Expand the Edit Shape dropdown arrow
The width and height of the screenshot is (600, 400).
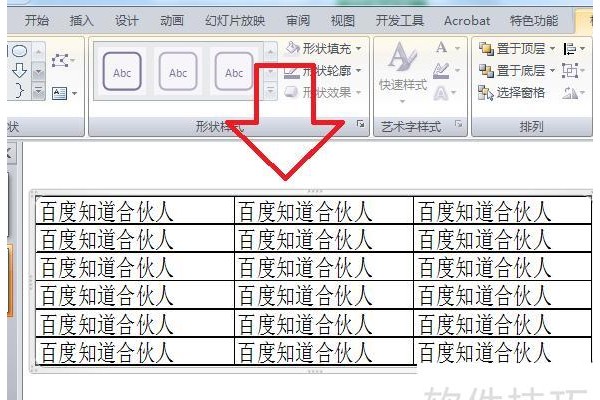click(x=73, y=60)
